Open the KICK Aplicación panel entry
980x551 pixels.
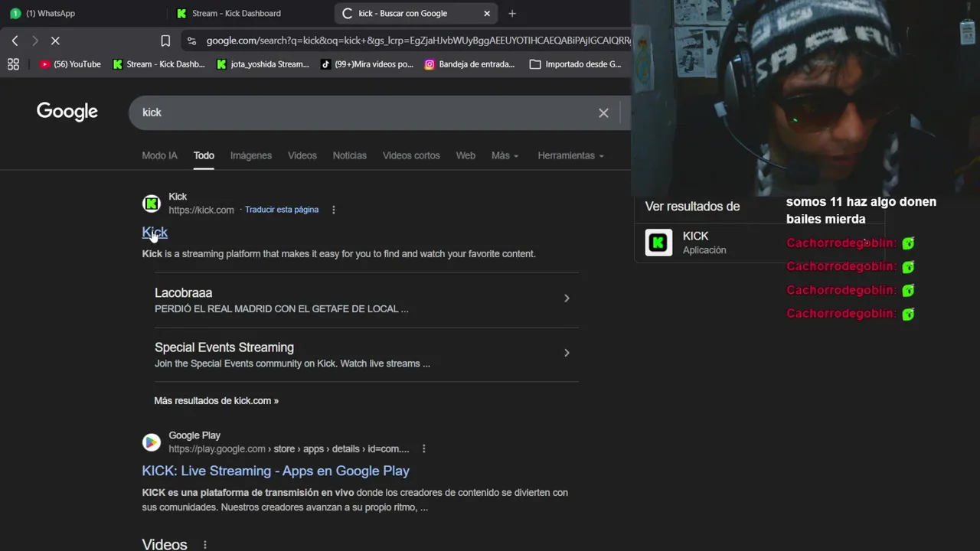tap(758, 243)
